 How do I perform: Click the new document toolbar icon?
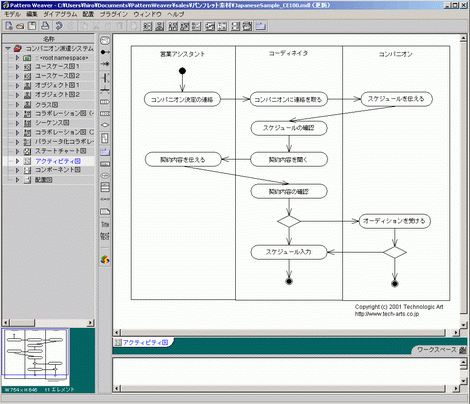(9, 26)
